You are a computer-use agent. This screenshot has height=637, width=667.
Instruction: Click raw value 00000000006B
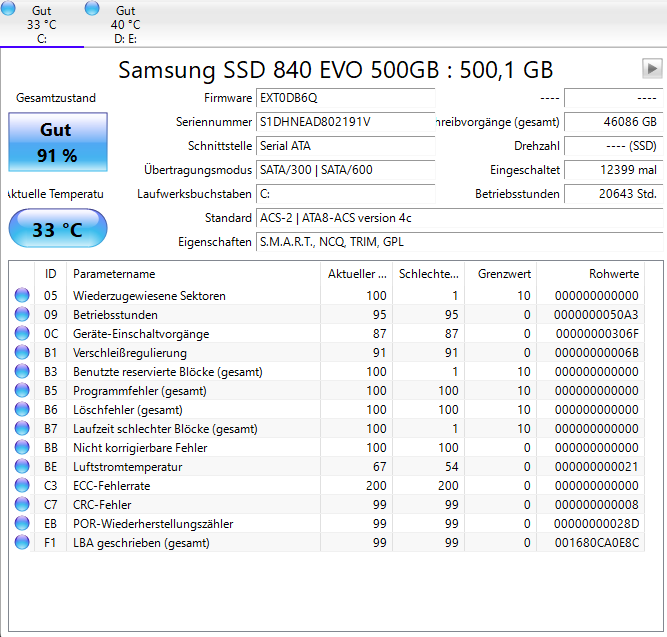pyautogui.click(x=596, y=352)
